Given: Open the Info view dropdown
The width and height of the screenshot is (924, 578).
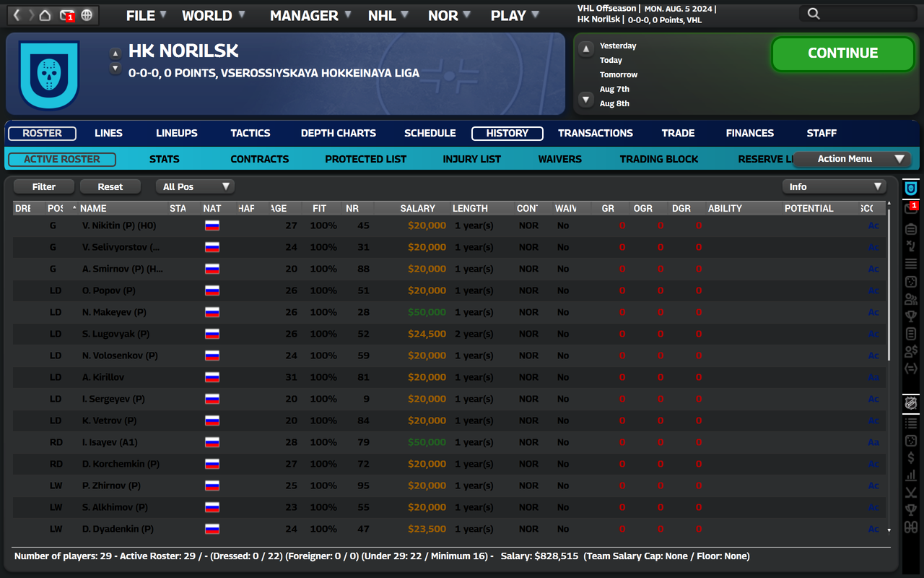Looking at the screenshot, I should [x=834, y=186].
